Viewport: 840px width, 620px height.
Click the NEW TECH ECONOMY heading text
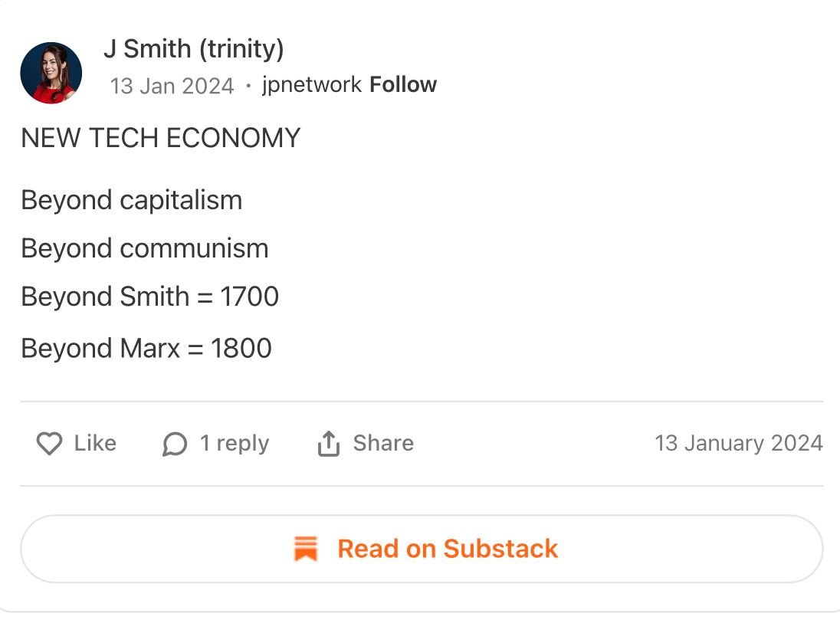pos(161,138)
